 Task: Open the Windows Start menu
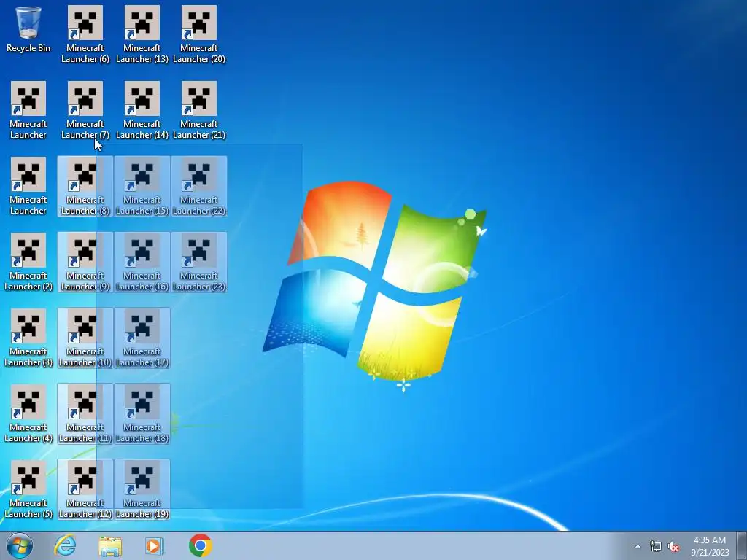pos(20,545)
